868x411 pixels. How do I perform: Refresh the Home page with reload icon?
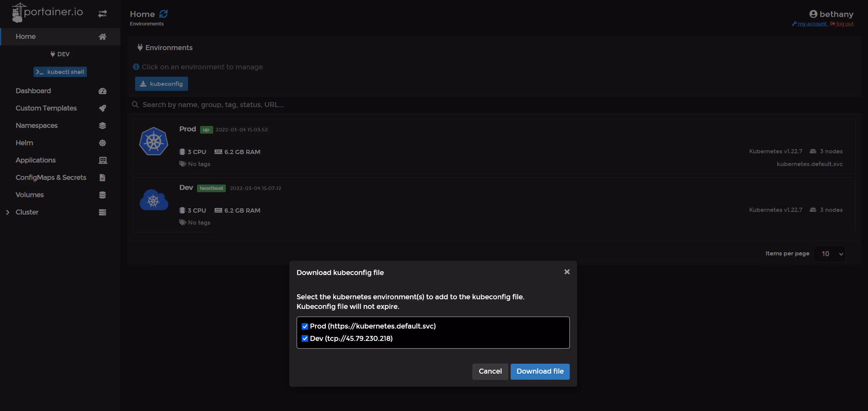pyautogui.click(x=164, y=14)
